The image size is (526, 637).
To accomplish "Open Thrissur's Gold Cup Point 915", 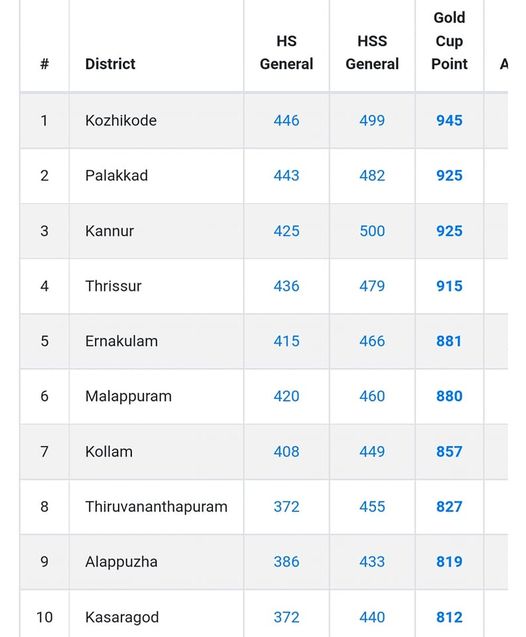I will coord(449,286).
